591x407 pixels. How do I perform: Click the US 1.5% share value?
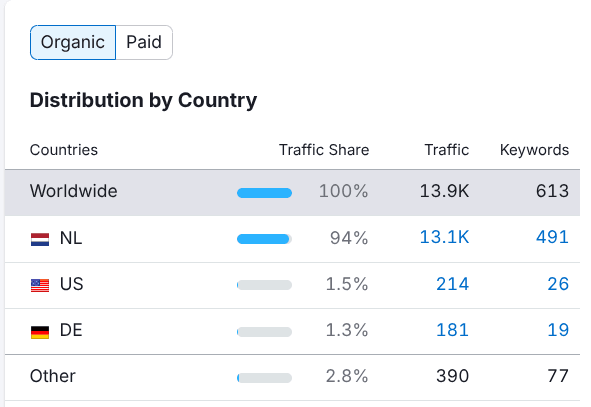coord(347,284)
